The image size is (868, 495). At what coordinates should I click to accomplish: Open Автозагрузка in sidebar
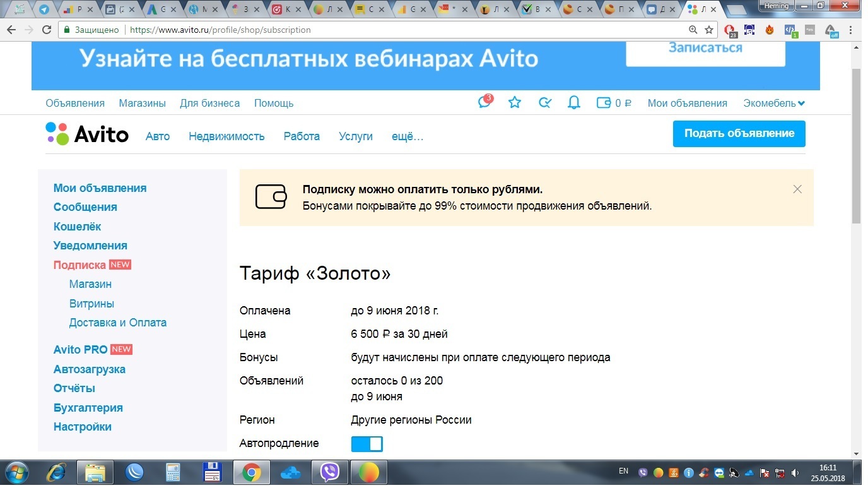click(x=90, y=369)
